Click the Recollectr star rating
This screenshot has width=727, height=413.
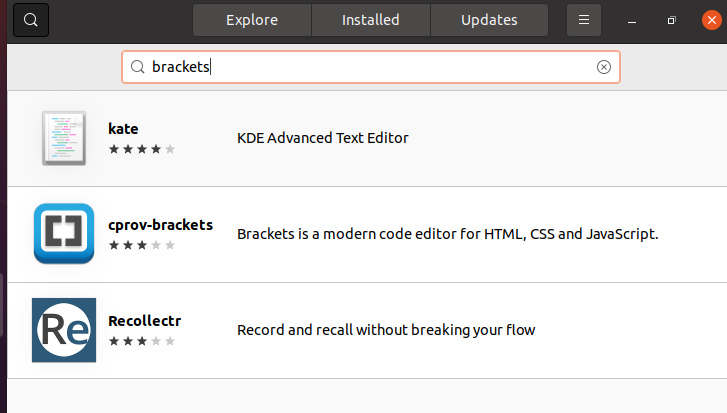pos(141,341)
